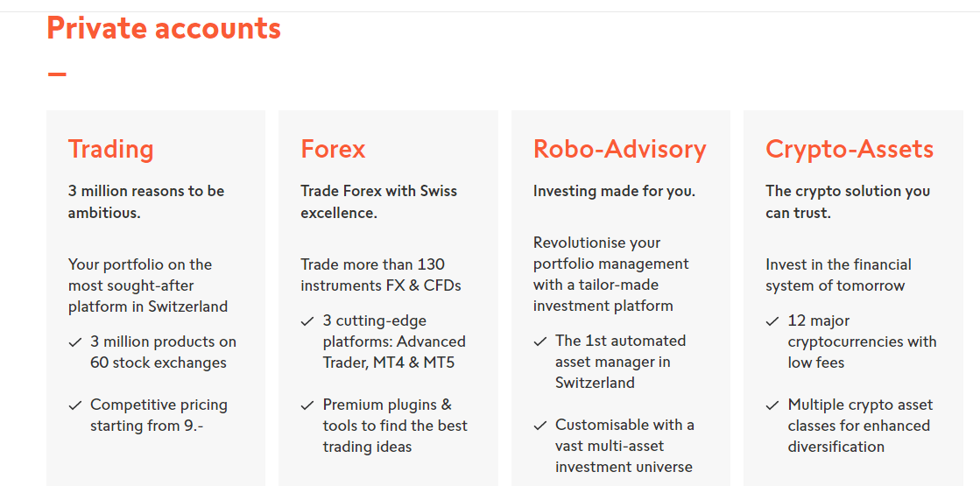The height and width of the screenshot is (486, 980).
Task: Click checkmark next to Multiple crypto asset classes
Action: click(772, 405)
